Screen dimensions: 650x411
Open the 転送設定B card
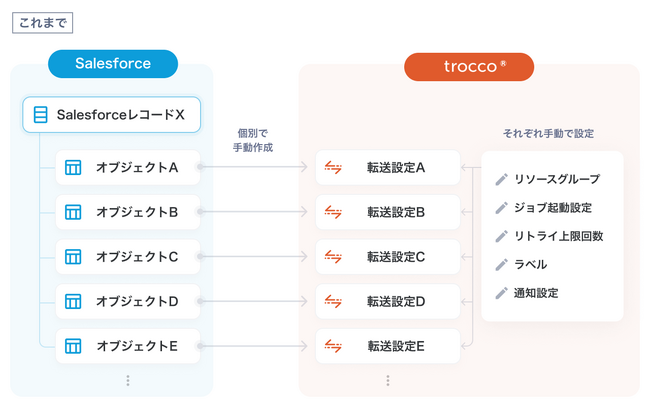point(387,212)
